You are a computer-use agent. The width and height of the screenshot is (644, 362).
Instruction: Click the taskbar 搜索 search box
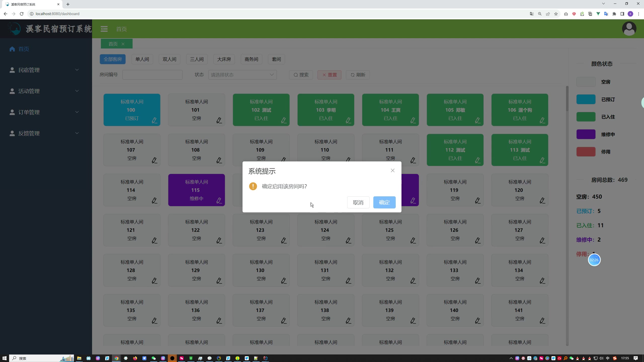[42, 358]
